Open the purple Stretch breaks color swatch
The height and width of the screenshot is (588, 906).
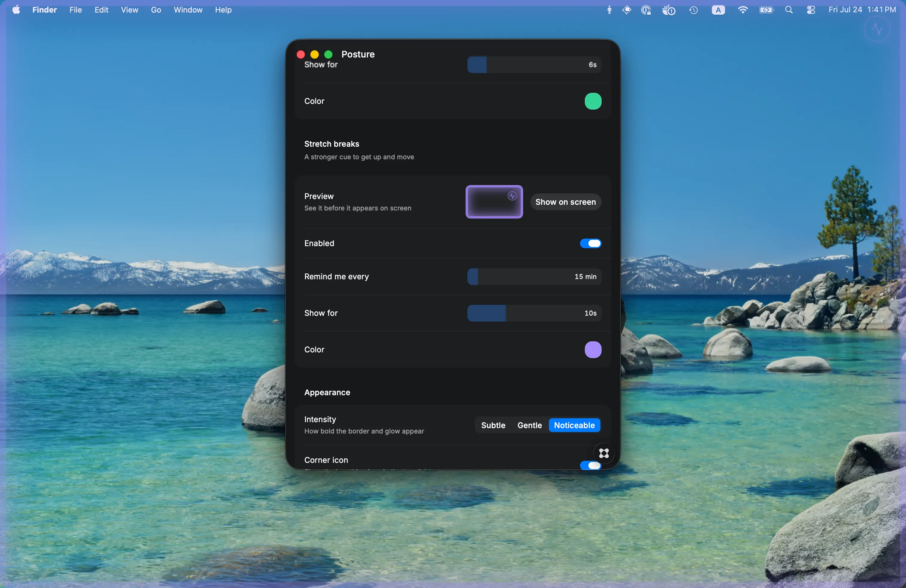(x=593, y=349)
